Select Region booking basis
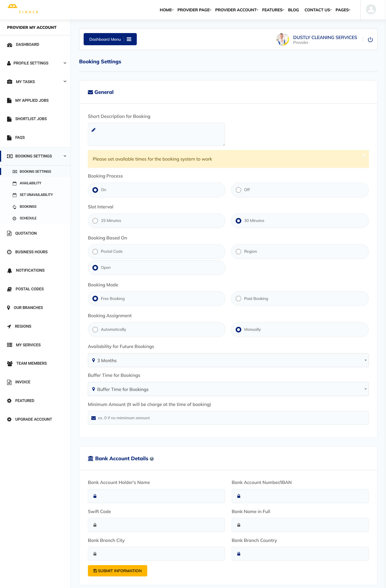The image size is (386, 588). tap(238, 252)
